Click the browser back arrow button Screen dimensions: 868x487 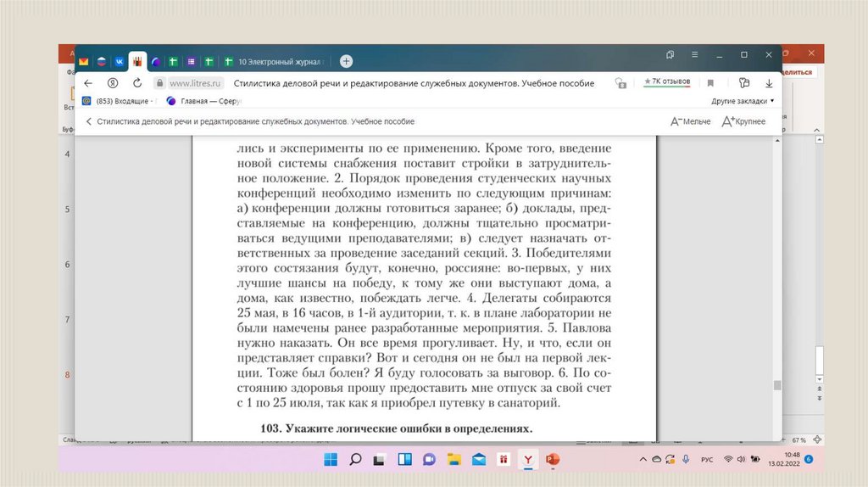tap(88, 83)
